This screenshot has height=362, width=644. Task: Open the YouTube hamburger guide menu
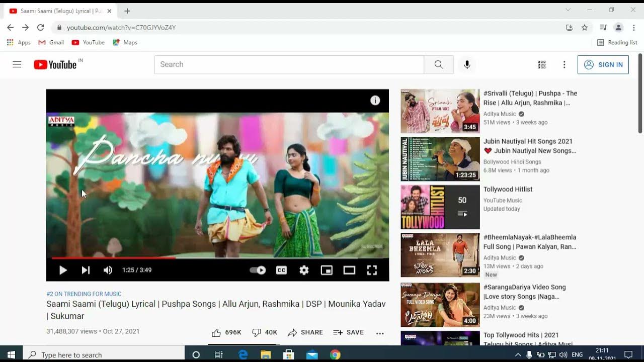coord(17,64)
